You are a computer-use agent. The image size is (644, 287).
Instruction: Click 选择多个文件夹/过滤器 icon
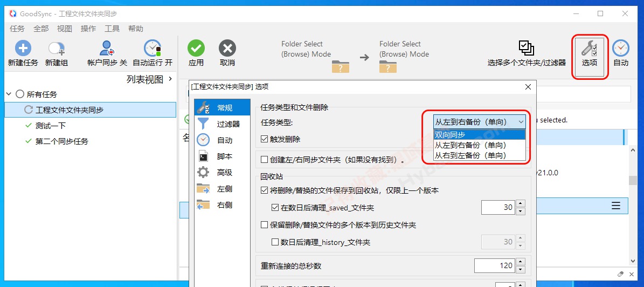(526, 49)
